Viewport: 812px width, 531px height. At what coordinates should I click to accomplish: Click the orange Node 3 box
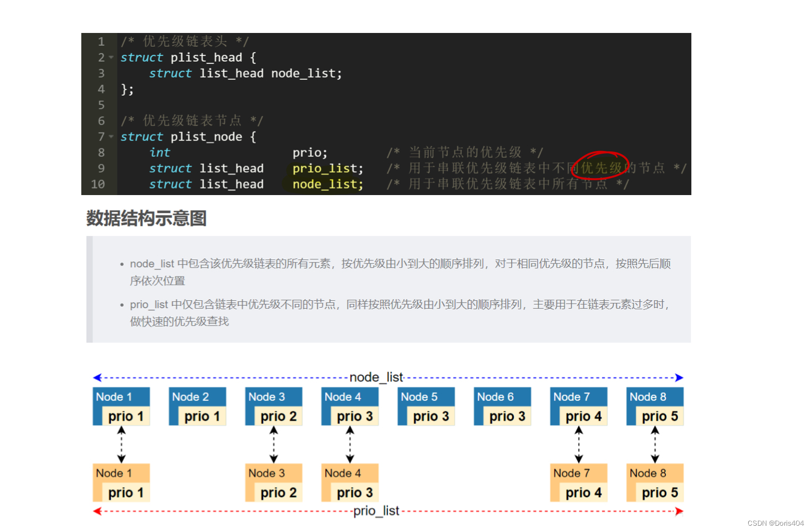[x=274, y=483]
